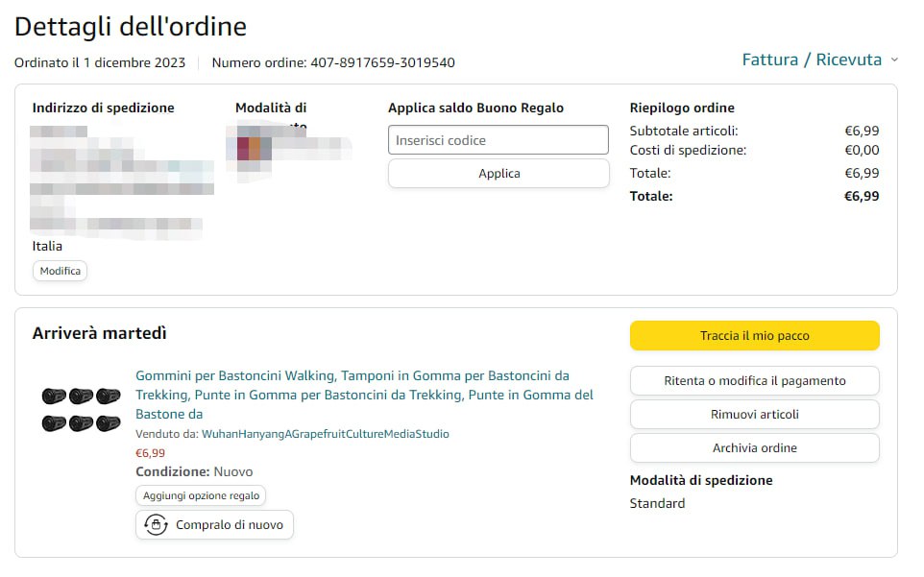
Task: Select the Rimuovi articoli button
Action: pos(754,415)
